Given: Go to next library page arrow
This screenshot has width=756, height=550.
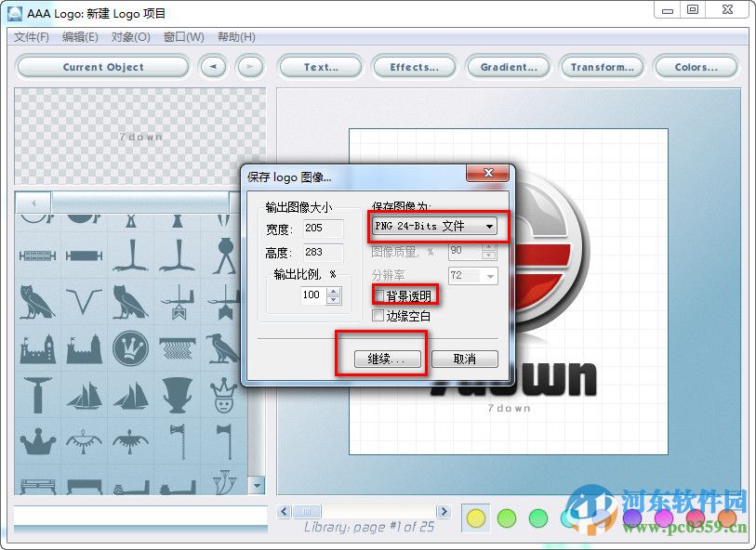Looking at the screenshot, I should point(444,512).
